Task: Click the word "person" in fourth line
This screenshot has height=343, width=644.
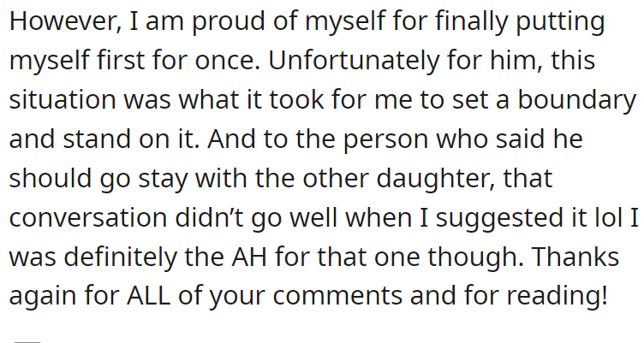Action: pos(385,141)
